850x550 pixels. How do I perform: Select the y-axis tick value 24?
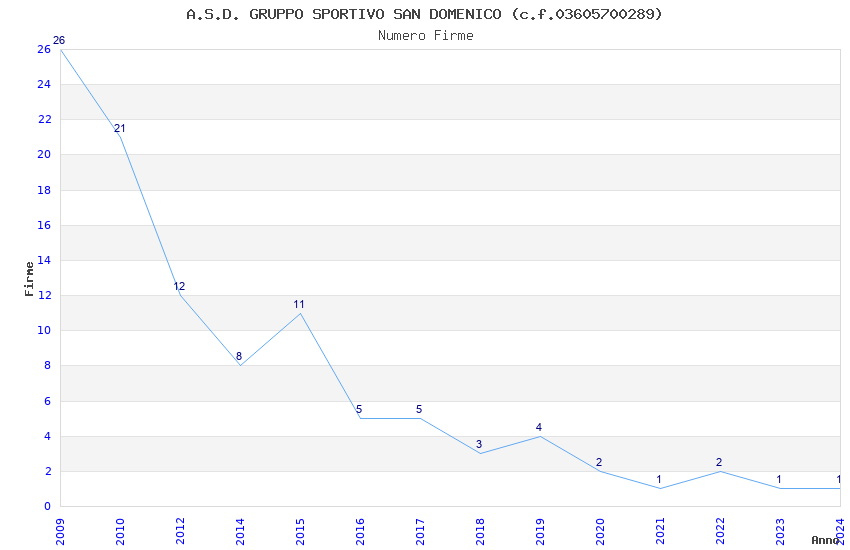pos(44,84)
